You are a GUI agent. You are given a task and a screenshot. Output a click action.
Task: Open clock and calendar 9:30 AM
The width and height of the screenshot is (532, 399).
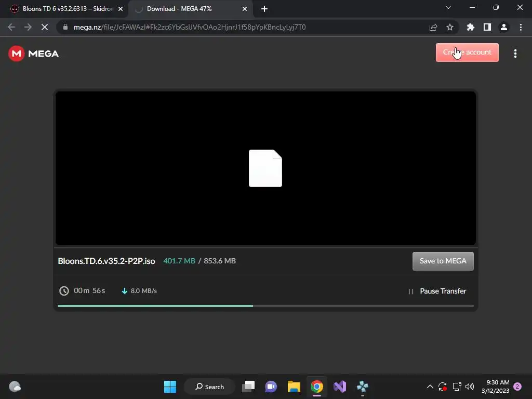[495, 387]
